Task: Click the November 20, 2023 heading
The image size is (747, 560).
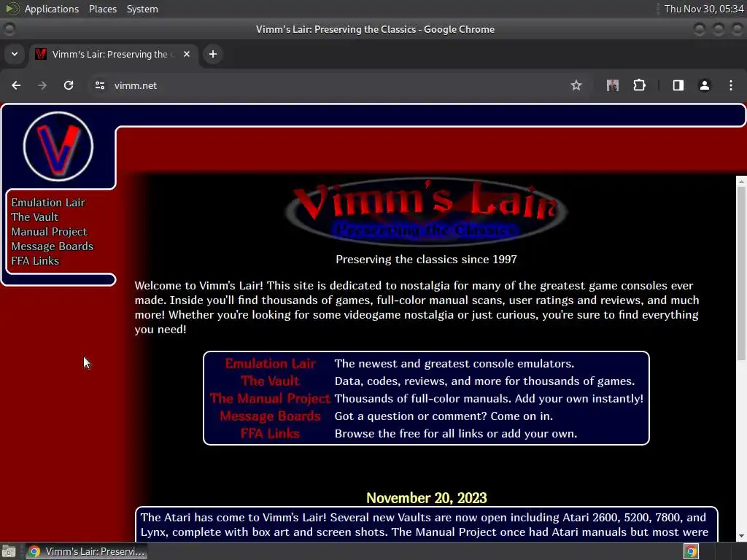Action: [x=426, y=498]
